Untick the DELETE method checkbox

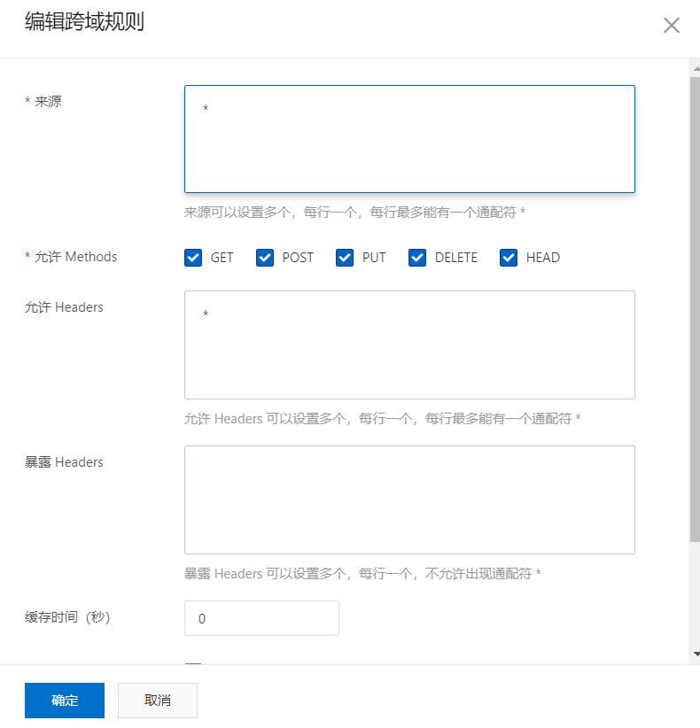[x=417, y=258]
